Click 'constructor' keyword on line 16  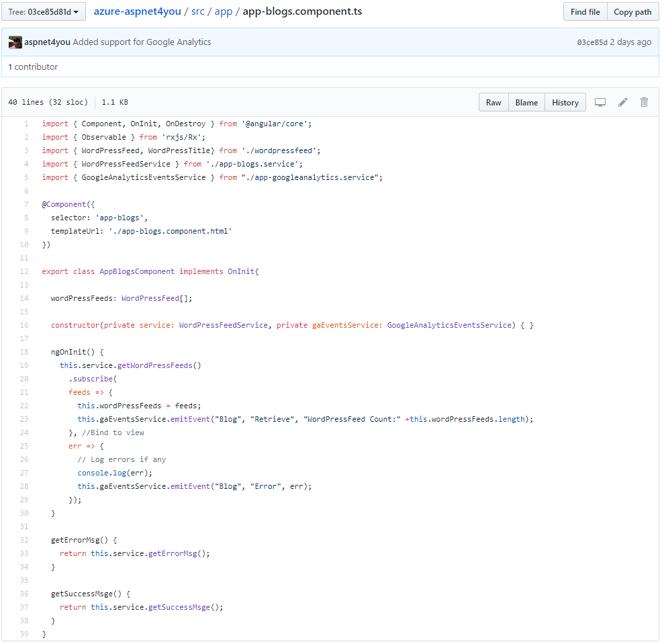pyautogui.click(x=75, y=325)
